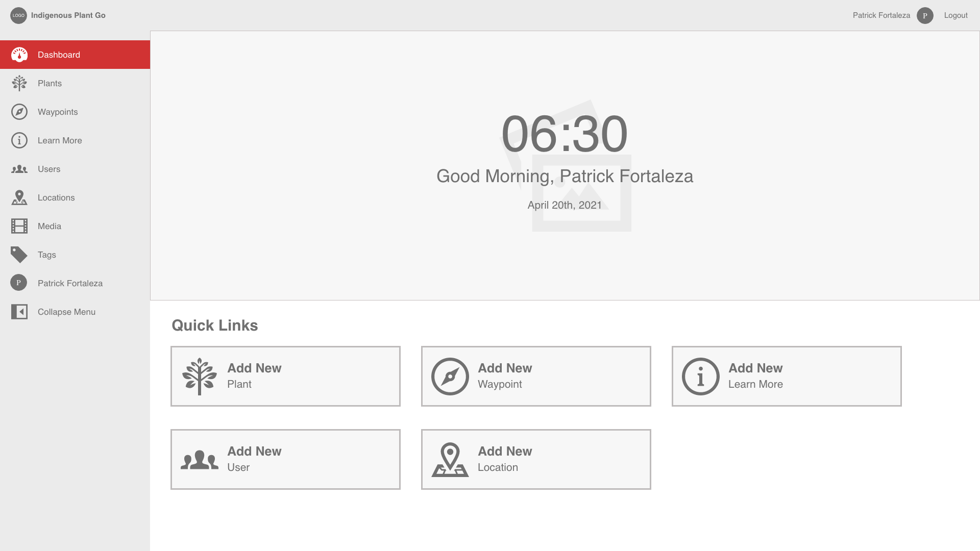Viewport: 980px width, 551px height.
Task: Click the Plants tree icon in sidebar
Action: point(19,83)
